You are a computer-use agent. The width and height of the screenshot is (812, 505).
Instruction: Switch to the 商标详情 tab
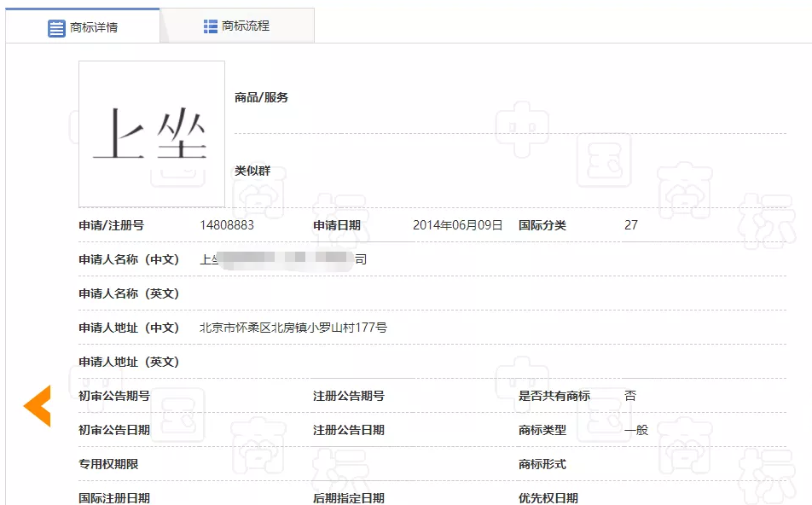coord(83,27)
